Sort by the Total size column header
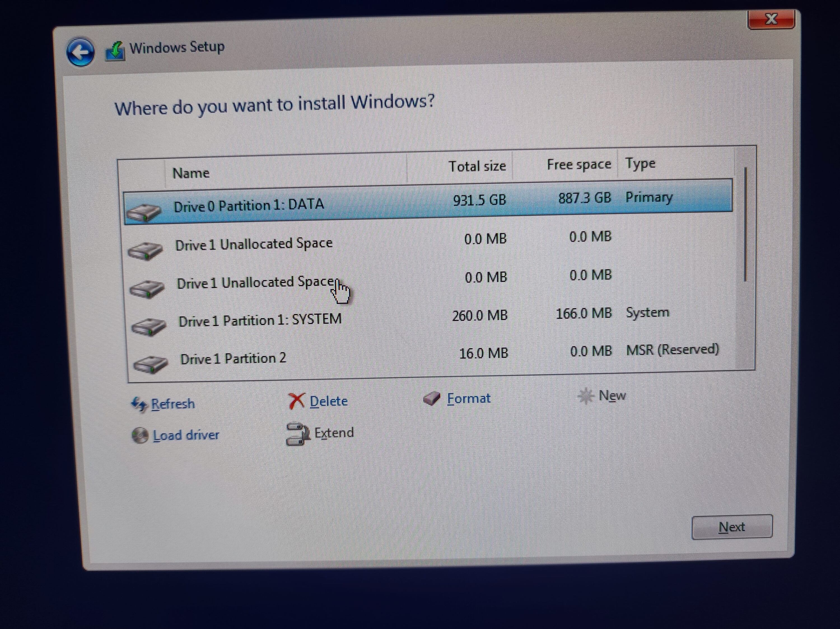Screen dimensions: 840x629 pos(477,166)
